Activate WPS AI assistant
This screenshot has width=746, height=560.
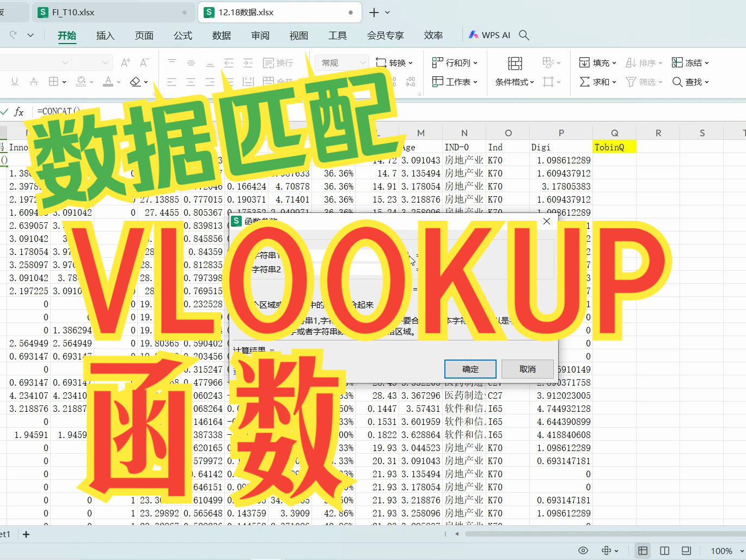[488, 34]
